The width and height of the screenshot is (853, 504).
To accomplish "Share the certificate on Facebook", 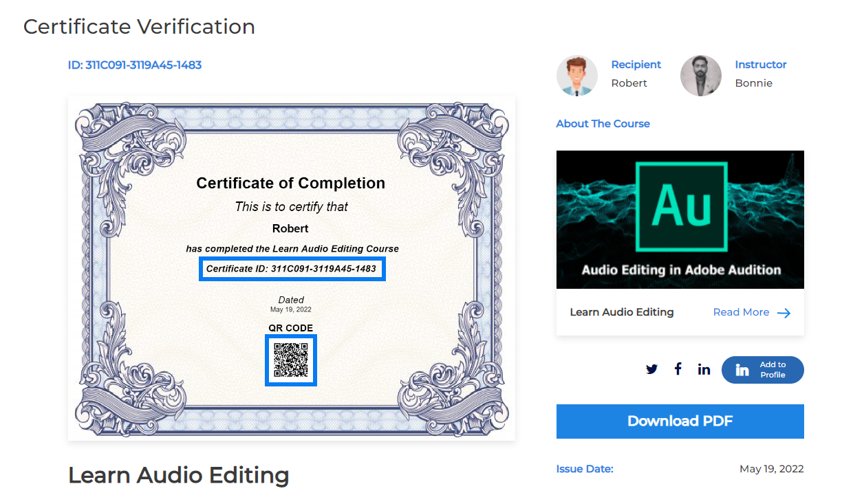I will click(x=678, y=369).
